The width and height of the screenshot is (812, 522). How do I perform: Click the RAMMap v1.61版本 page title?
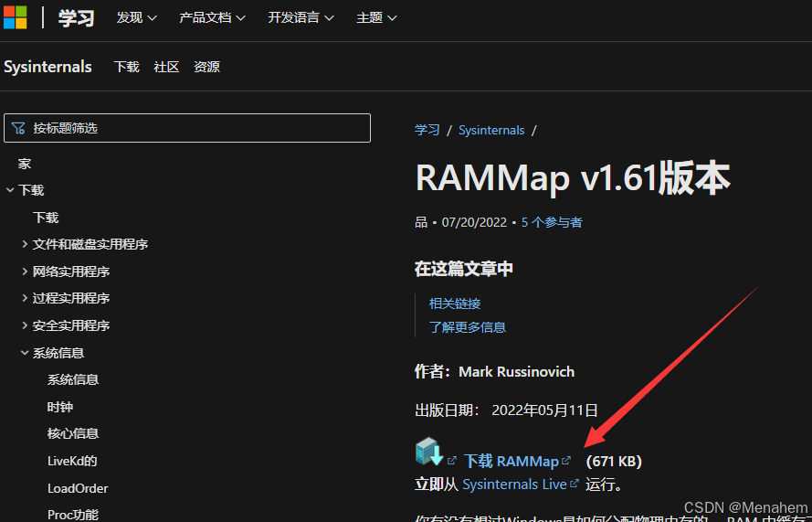coord(573,177)
